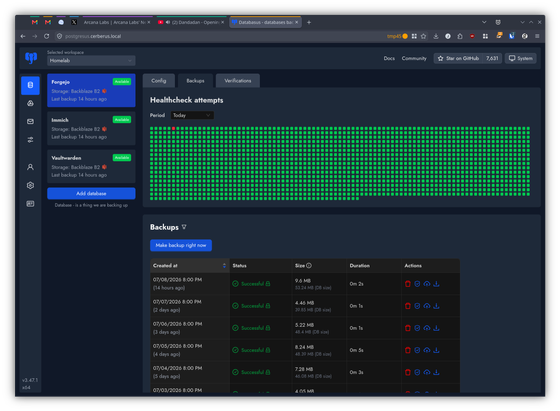The width and height of the screenshot is (560, 411).
Task: Open the Notifiers envelope icon in the sidebar
Action: click(30, 122)
